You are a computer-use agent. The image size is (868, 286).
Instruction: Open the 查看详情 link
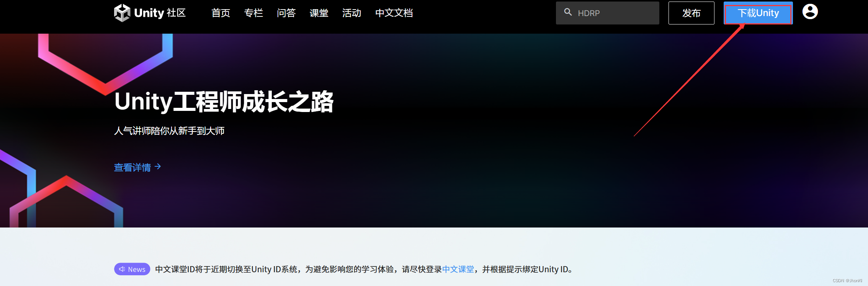click(132, 167)
